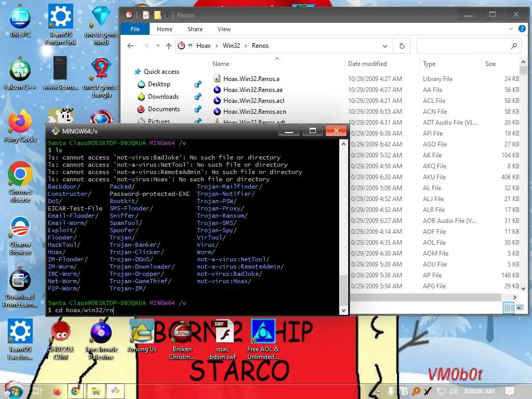Open the www.Team... desktop file

click(x=60, y=73)
